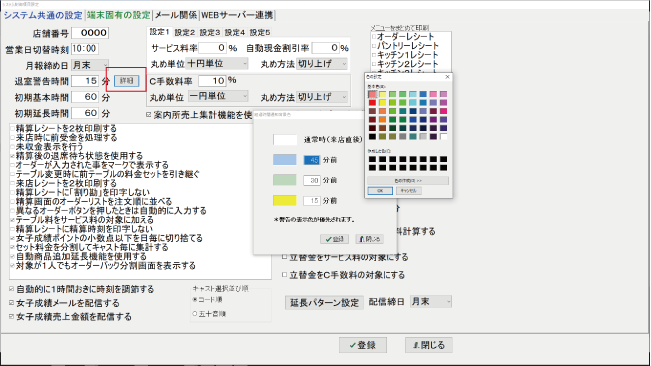
Task: Select the 設定4 sub-tab
Action: coord(235,32)
